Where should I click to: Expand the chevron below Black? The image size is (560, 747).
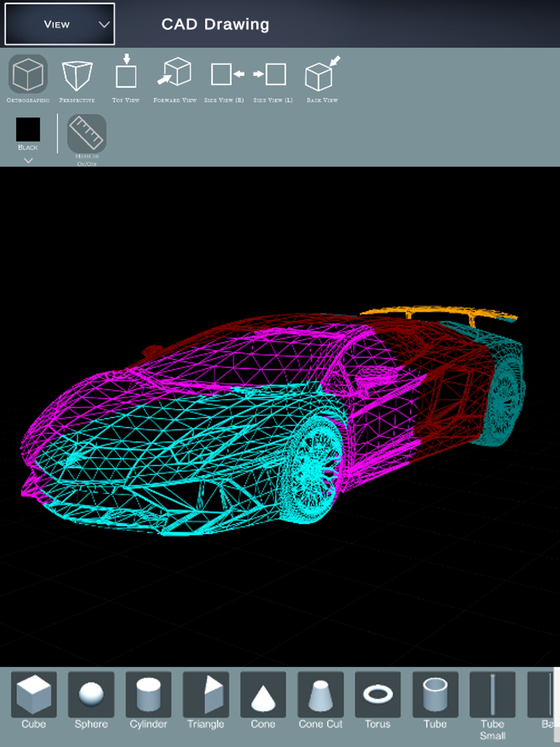[28, 160]
